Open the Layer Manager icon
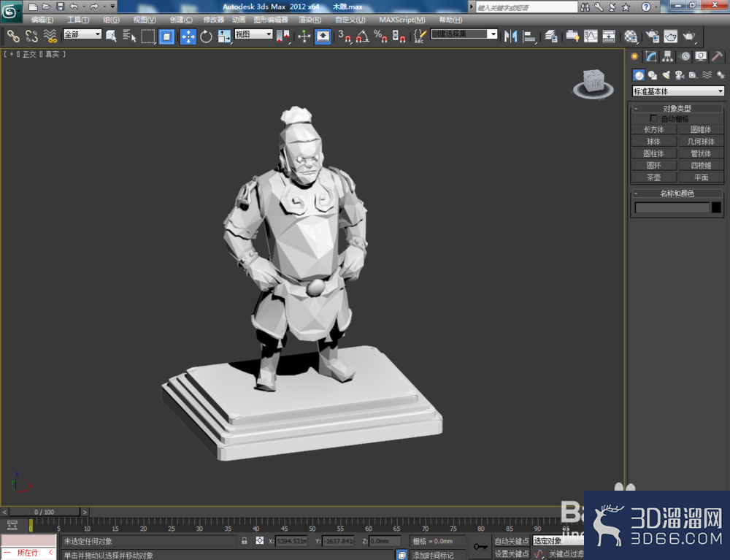Viewport: 730px width, 560px height. (x=550, y=37)
